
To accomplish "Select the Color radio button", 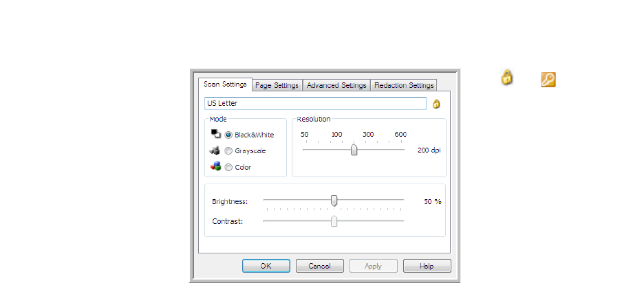I will click(x=228, y=168).
